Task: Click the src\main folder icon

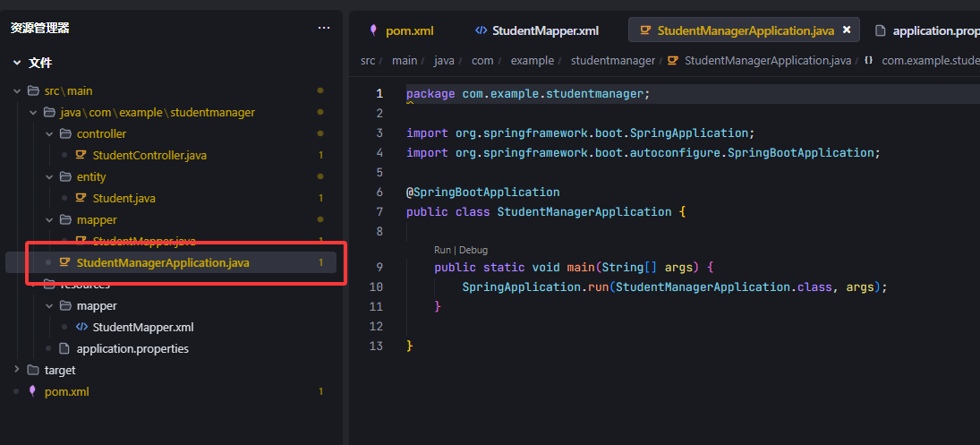Action: pyautogui.click(x=33, y=91)
